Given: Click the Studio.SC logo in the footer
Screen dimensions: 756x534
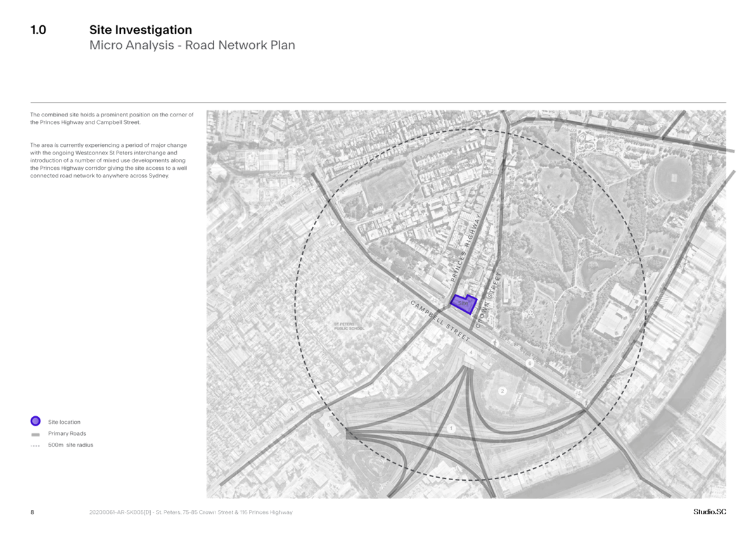Looking at the screenshot, I should [709, 512].
